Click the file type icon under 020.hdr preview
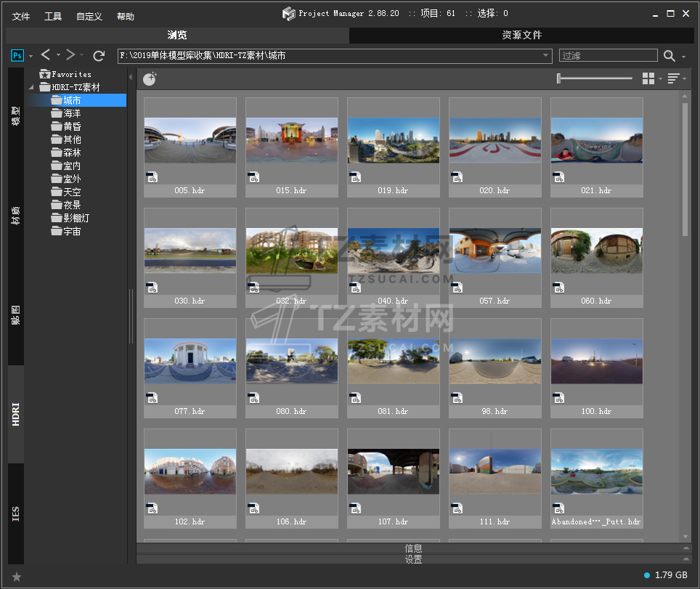 point(457,177)
